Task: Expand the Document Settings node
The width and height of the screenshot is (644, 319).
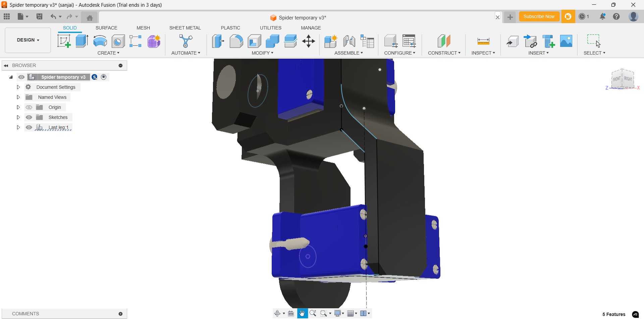Action: [x=18, y=87]
